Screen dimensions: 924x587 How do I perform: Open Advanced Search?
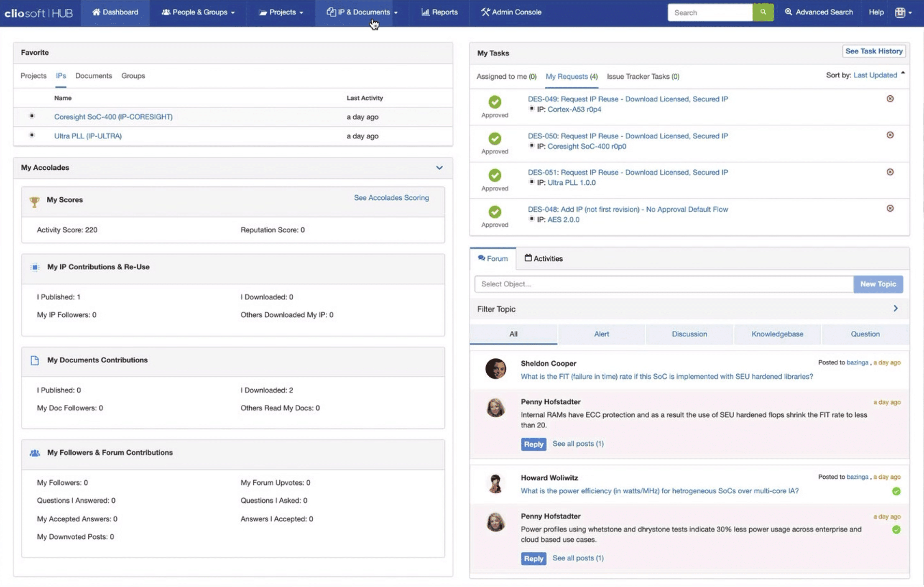[819, 12]
